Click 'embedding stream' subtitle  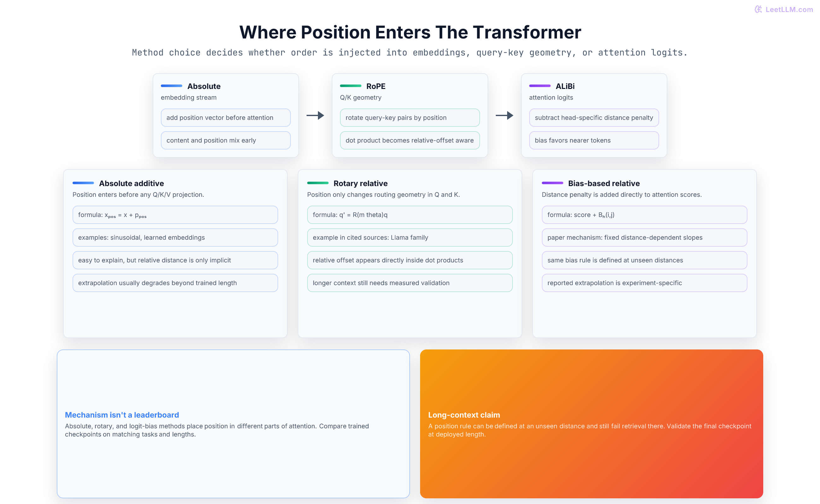[188, 97]
